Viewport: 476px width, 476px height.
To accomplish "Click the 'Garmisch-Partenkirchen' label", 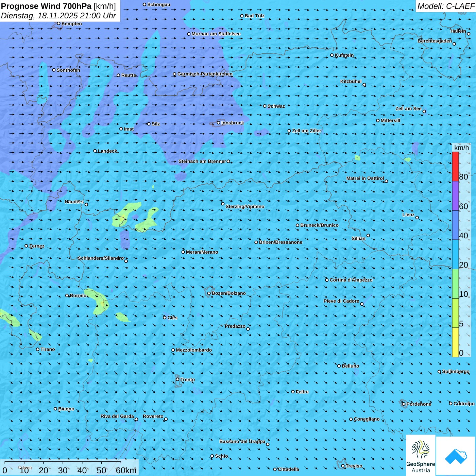I will pos(205,74).
